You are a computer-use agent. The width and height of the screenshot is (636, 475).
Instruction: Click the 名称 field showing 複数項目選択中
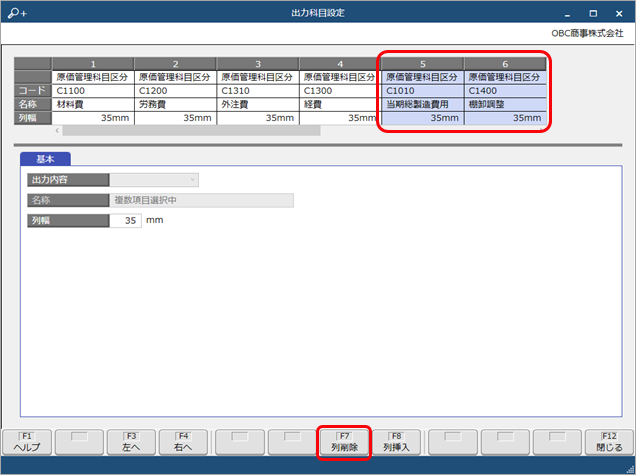tap(202, 200)
